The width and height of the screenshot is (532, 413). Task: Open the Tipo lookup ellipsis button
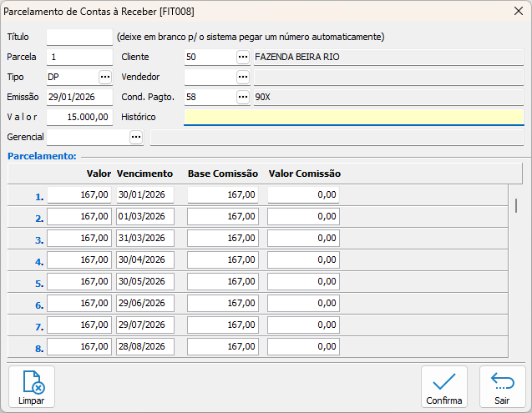click(104, 77)
